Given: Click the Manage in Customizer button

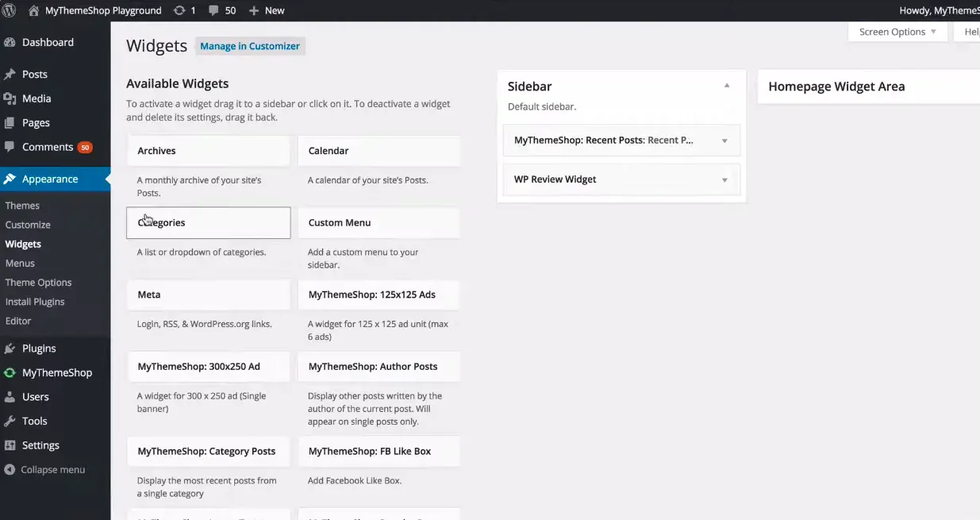Looking at the screenshot, I should tap(250, 46).
